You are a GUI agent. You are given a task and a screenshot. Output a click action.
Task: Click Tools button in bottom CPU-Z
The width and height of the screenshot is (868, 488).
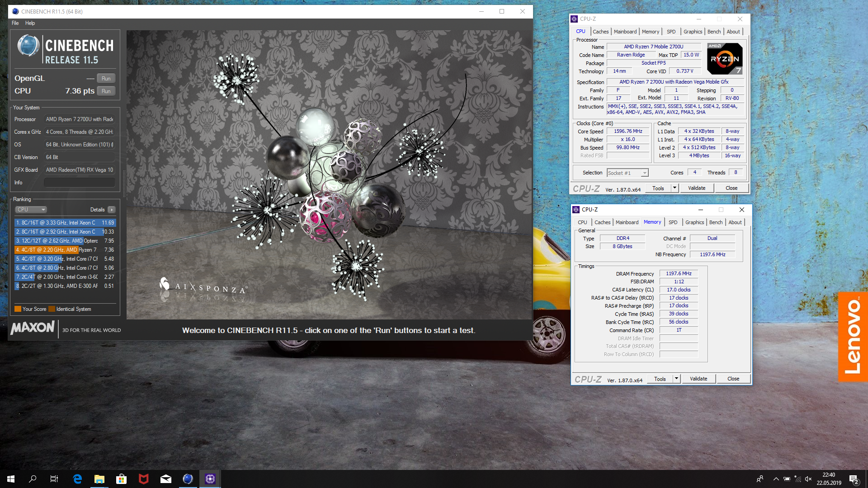(x=660, y=379)
